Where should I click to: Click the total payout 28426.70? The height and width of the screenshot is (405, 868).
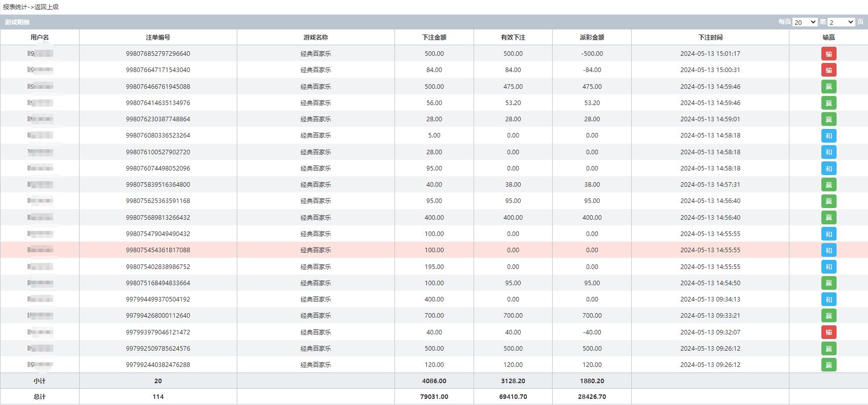click(592, 397)
